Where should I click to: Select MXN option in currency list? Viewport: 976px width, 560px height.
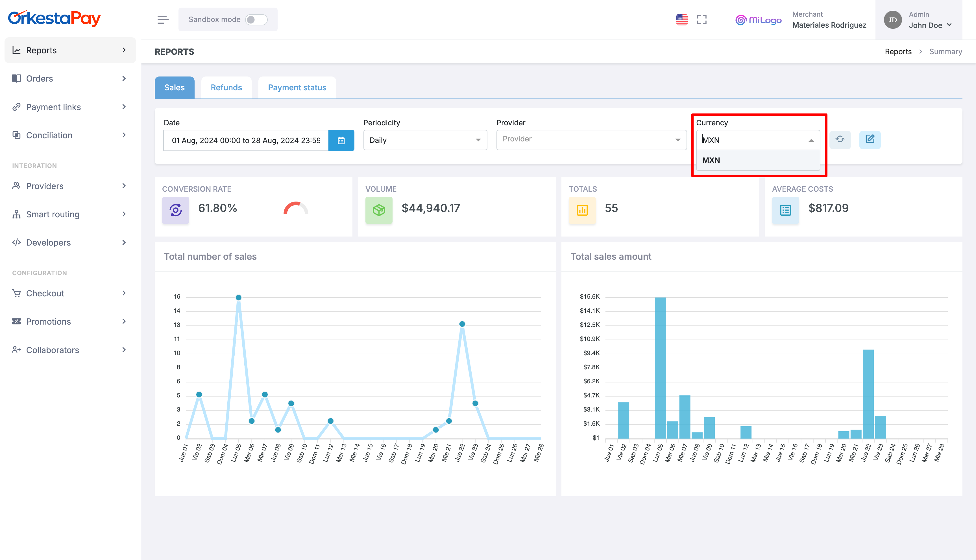[x=758, y=160]
